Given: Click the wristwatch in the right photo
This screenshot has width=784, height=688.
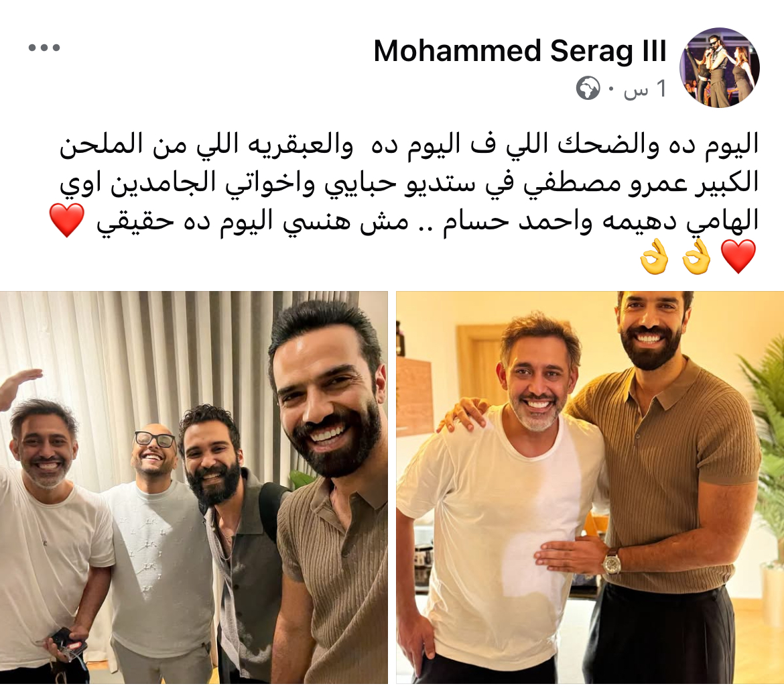Looking at the screenshot, I should tap(612, 560).
